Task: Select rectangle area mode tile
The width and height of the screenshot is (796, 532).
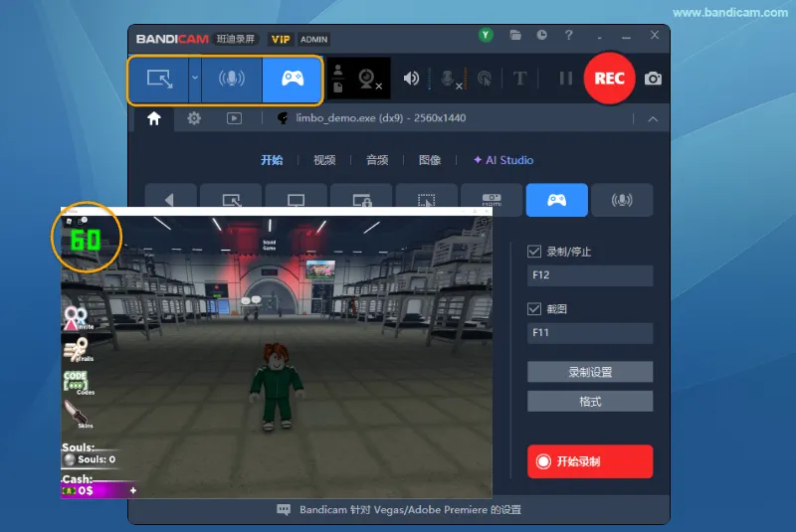Action: [232, 197]
